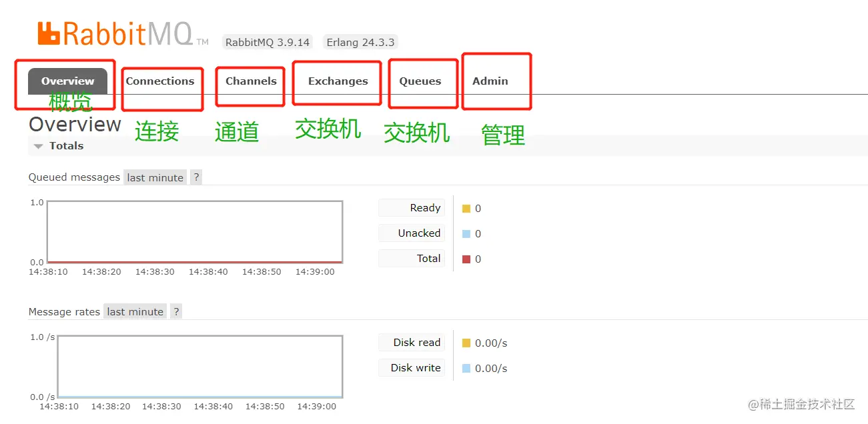Switch to the Connections tab
Image resolution: width=868 pixels, height=424 pixels.
[160, 81]
